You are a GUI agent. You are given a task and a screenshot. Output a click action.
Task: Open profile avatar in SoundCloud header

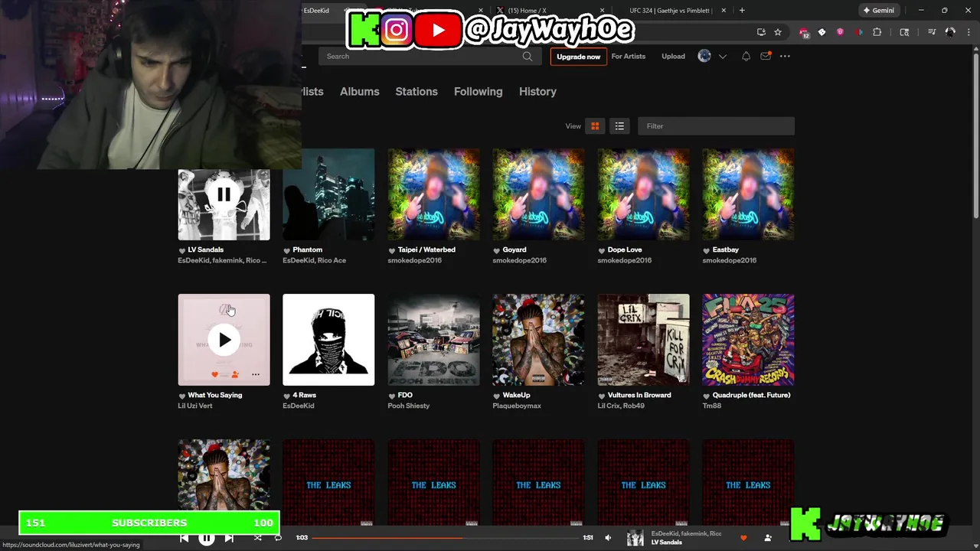[704, 56]
